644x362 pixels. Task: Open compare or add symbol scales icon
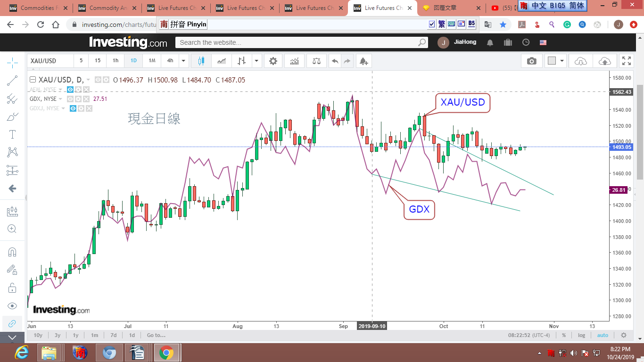click(316, 61)
